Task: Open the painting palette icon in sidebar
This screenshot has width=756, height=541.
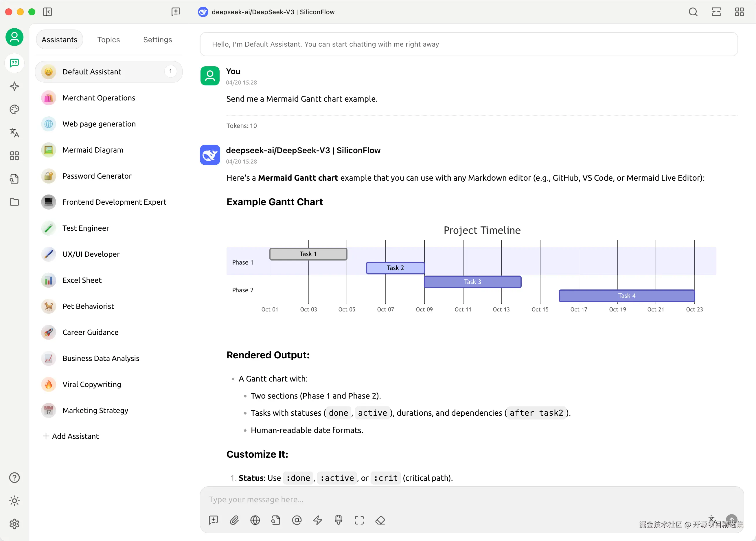Action: click(14, 109)
